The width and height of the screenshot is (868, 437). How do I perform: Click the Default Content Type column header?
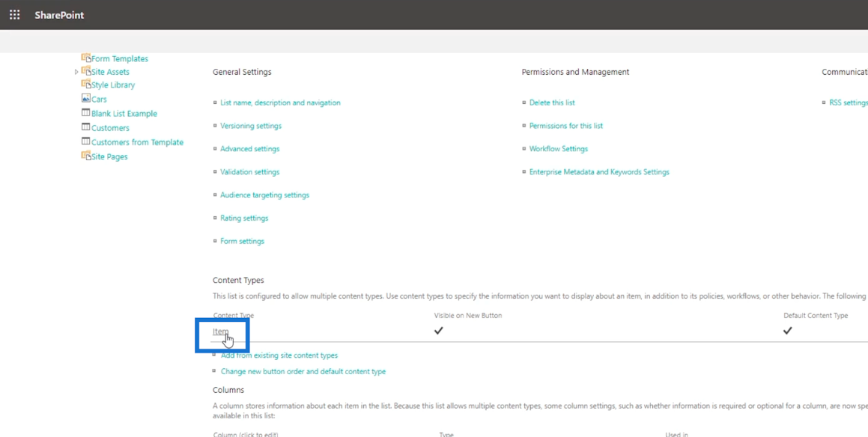click(x=816, y=316)
